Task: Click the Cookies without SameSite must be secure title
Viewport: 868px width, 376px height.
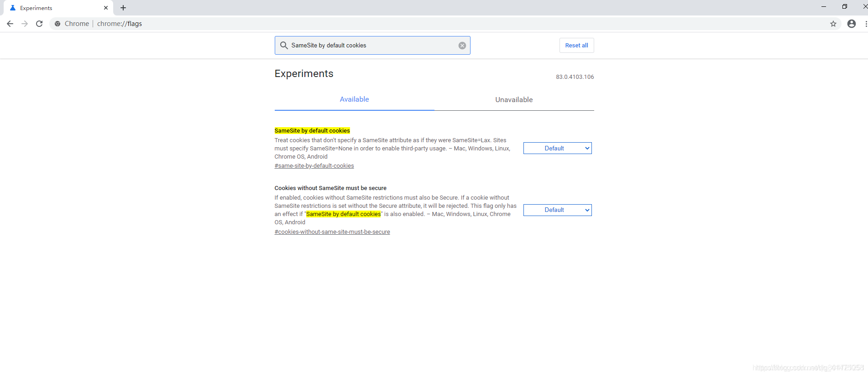Action: pos(330,188)
